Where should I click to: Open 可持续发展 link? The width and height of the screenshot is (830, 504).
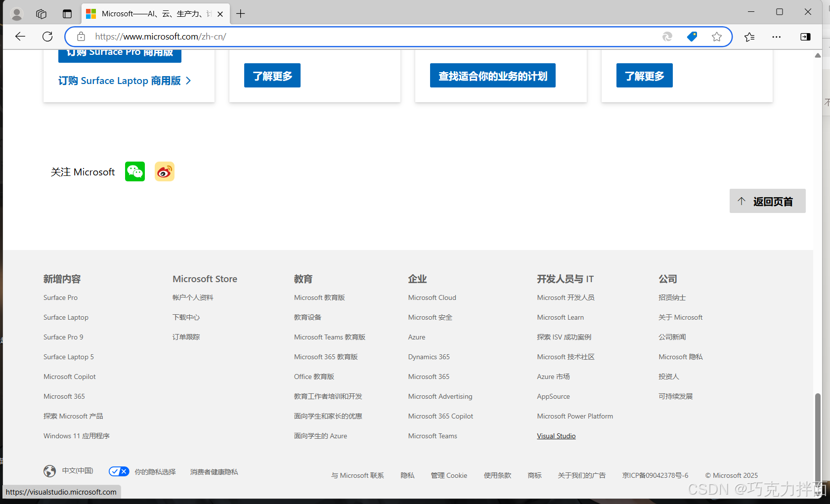pos(675,396)
